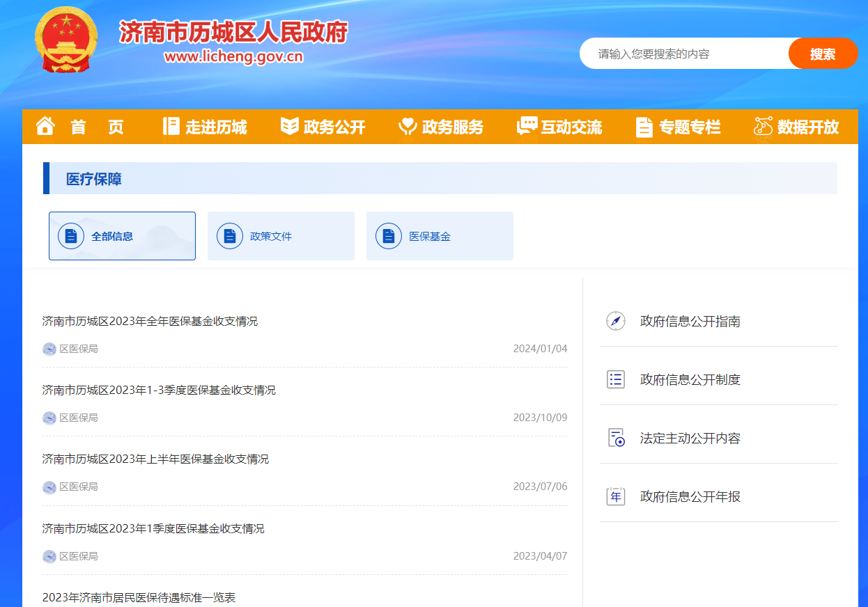Open 政府信息公开年报 link
Image resolution: width=868 pixels, height=607 pixels.
click(x=690, y=496)
